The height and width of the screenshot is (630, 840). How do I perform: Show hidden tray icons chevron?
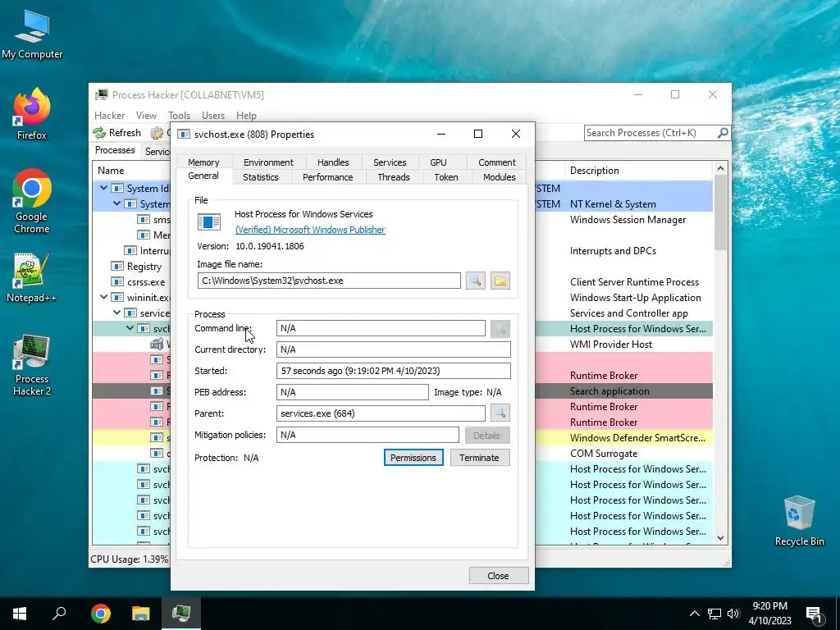point(694,614)
